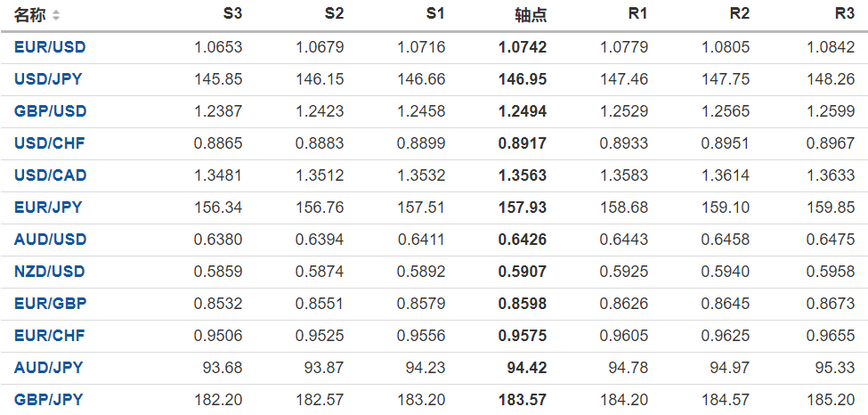Open the USD/CHF currency pair link

50,143
